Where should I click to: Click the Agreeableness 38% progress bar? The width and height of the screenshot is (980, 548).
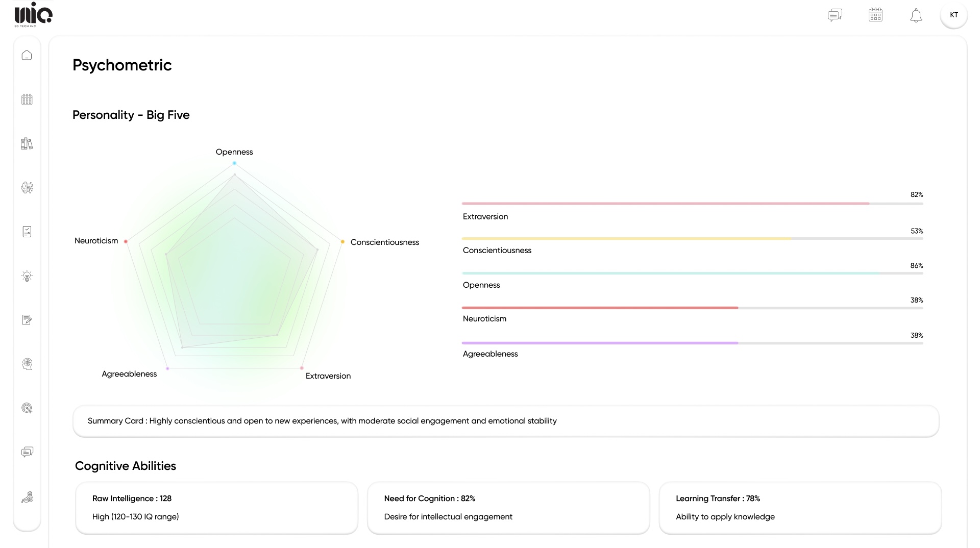coord(693,343)
